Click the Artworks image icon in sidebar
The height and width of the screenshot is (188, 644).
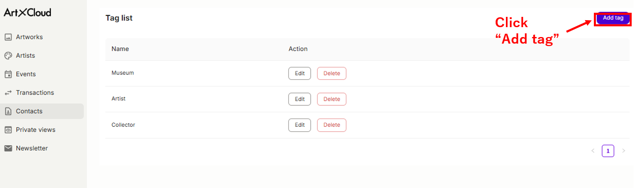pyautogui.click(x=8, y=37)
